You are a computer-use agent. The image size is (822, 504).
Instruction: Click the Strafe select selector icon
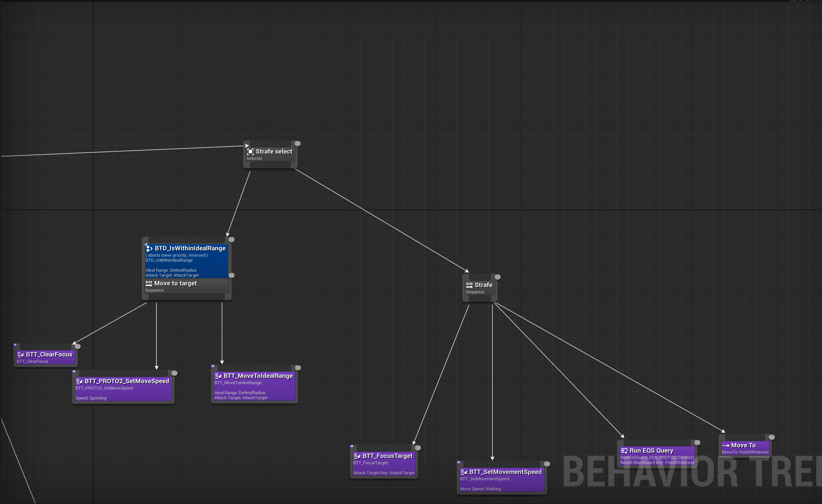(250, 152)
